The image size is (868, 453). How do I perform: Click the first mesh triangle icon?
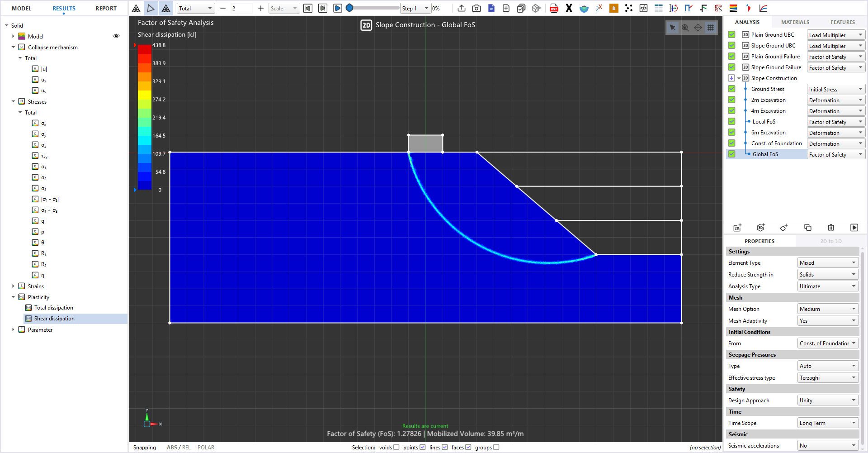click(136, 8)
